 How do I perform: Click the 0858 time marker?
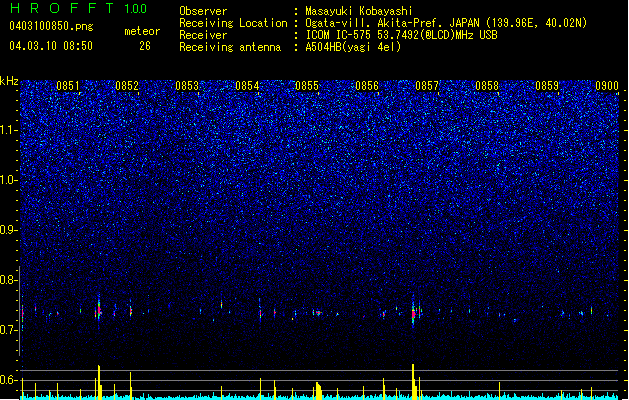[x=487, y=86]
